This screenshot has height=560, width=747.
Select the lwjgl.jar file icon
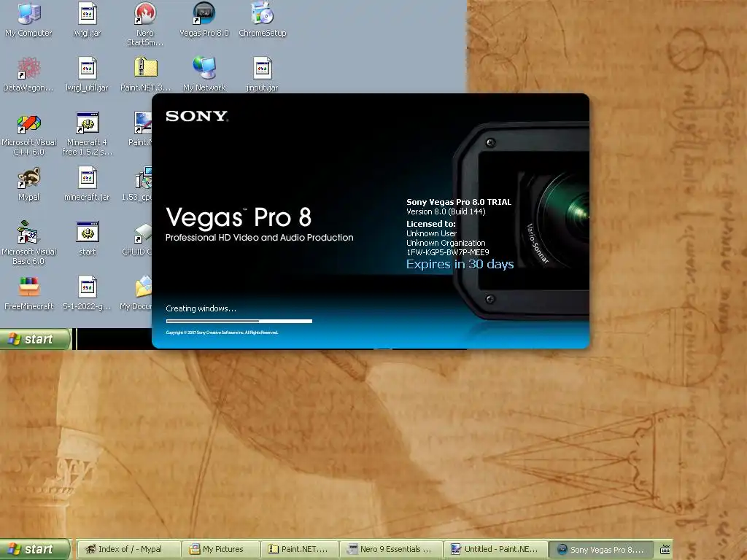(x=88, y=19)
